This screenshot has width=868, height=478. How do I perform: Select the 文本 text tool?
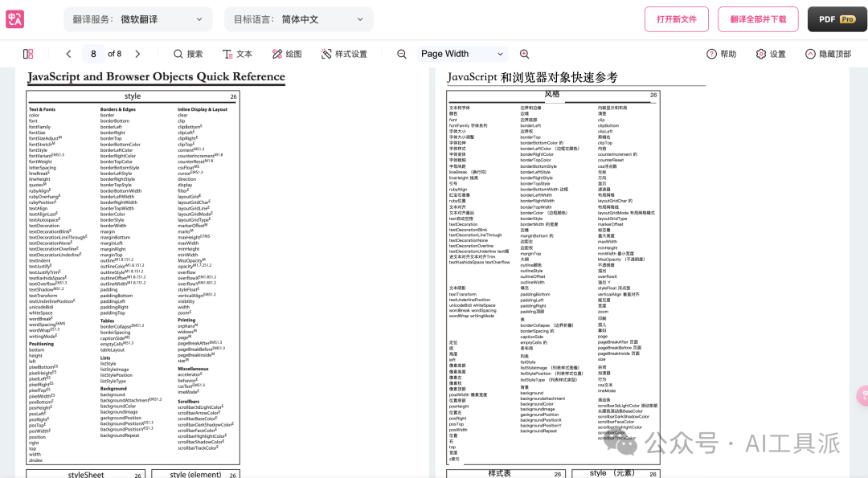click(x=237, y=54)
